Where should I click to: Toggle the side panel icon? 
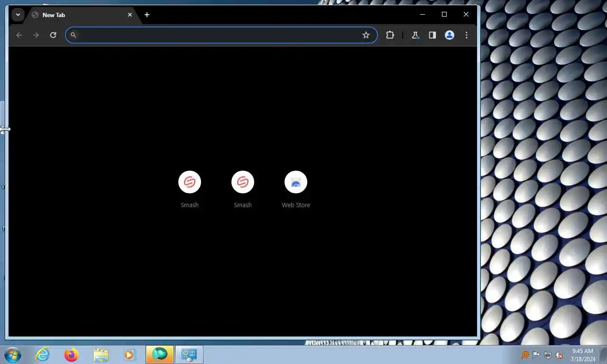pos(432,35)
